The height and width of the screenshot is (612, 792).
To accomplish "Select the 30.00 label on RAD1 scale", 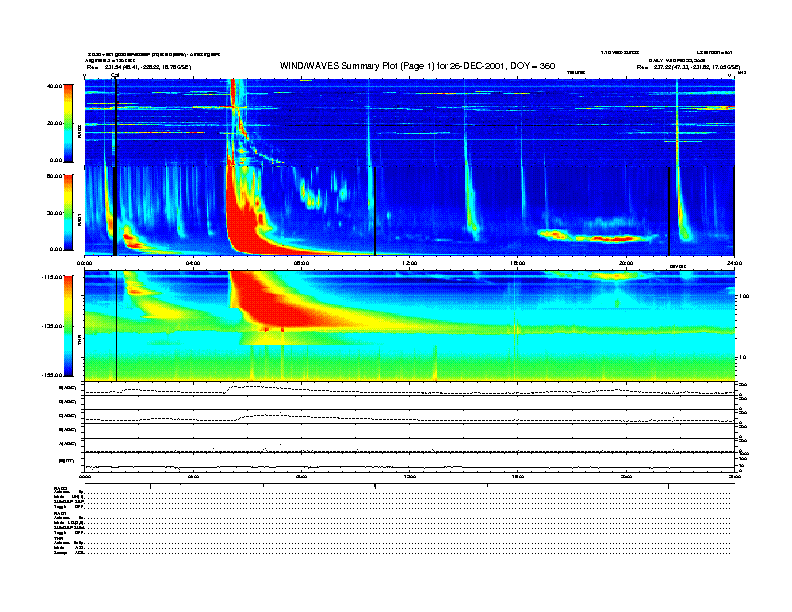I will (54, 213).
